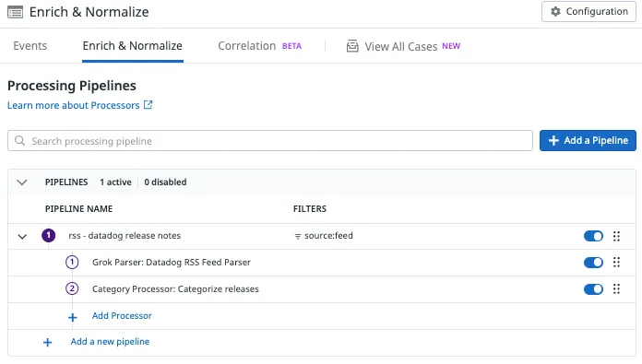The height and width of the screenshot is (364, 642).
Task: Open the Correlation BETA tab
Action: (259, 46)
